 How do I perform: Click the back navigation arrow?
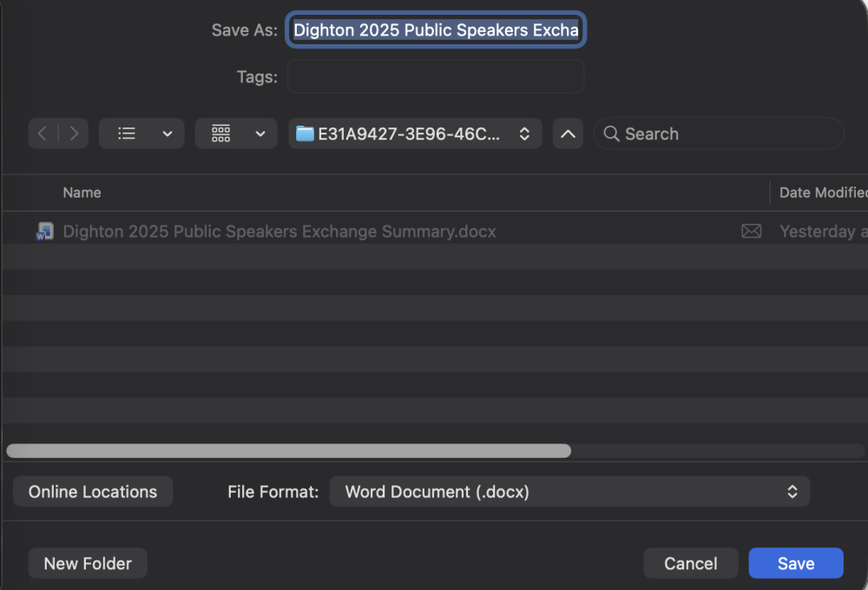[x=43, y=134]
